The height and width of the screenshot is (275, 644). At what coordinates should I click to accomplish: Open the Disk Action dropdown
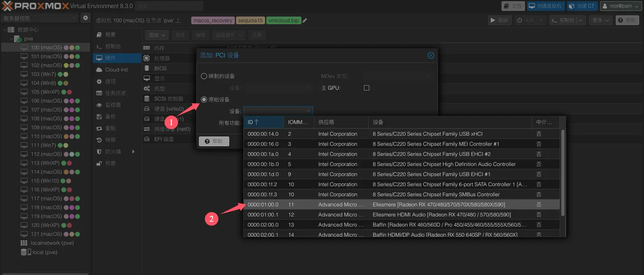coord(228,35)
